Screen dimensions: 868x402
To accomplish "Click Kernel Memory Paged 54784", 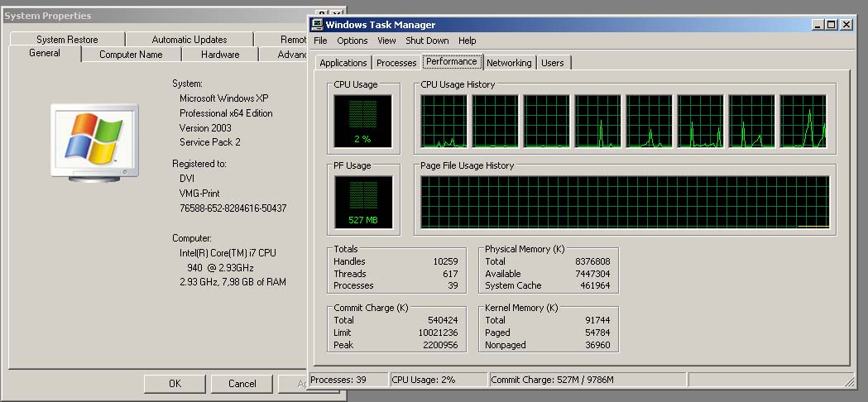I will 597,333.
